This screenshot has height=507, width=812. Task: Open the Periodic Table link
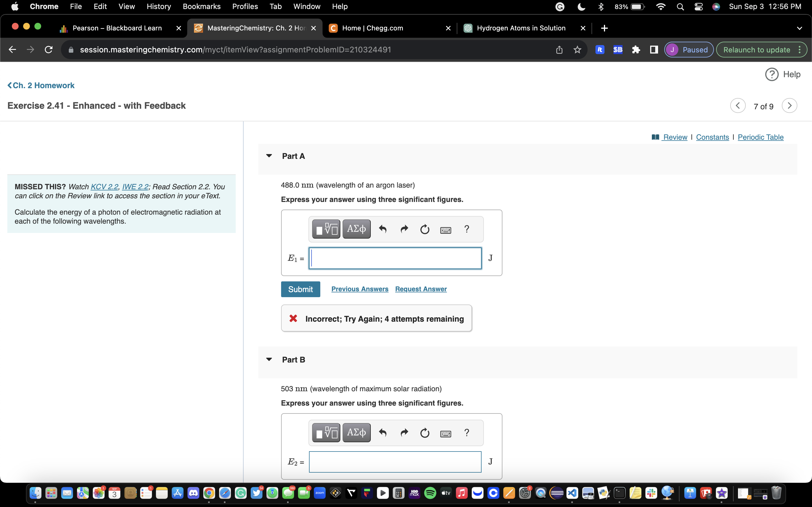point(760,137)
